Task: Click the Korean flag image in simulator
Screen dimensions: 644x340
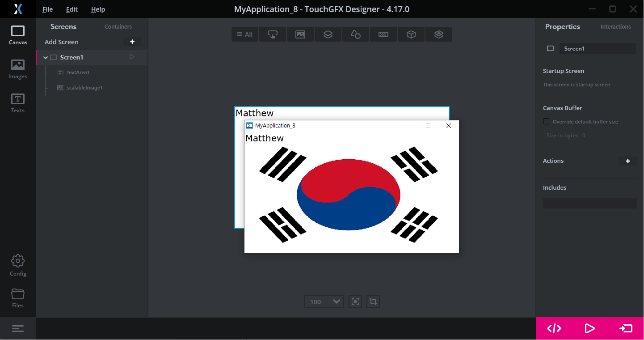Action: [x=349, y=195]
